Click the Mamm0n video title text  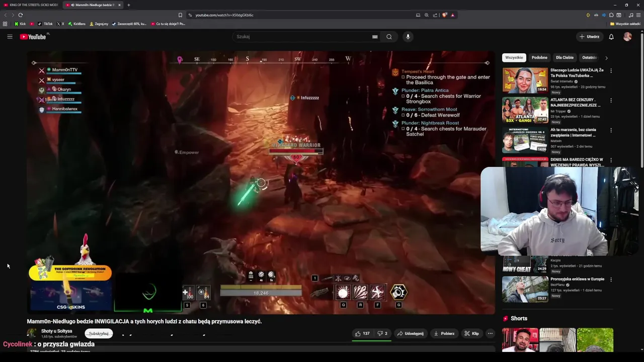tap(144, 321)
